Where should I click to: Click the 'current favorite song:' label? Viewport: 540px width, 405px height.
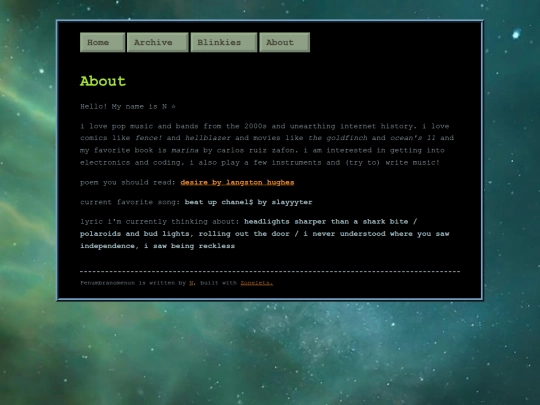pos(130,202)
